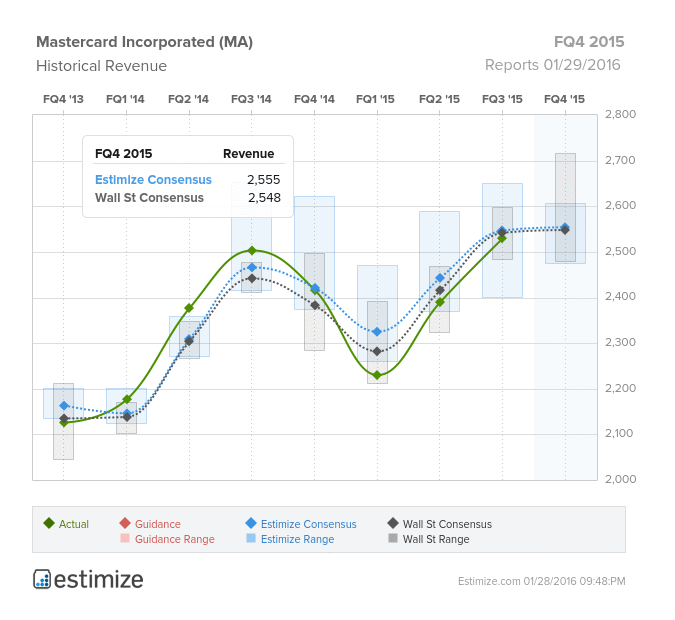Select the FQ4 '14 quarter label
This screenshot has height=620, width=675.
(x=314, y=99)
